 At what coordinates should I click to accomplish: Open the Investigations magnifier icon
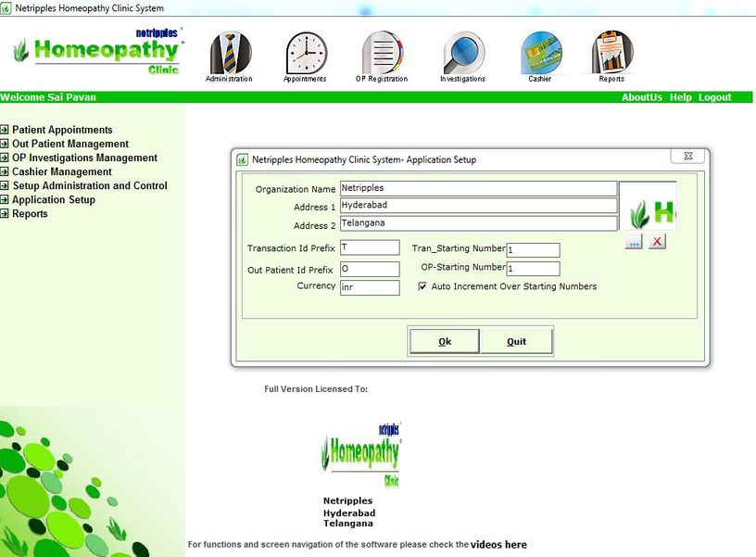pyautogui.click(x=463, y=57)
